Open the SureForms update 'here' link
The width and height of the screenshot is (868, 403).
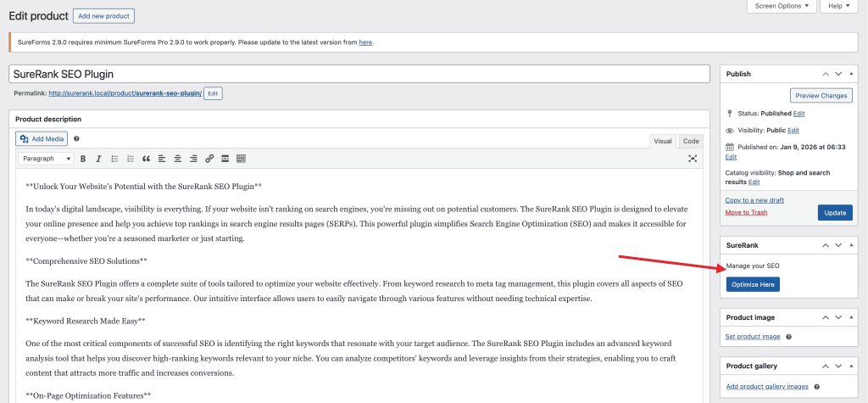pos(365,42)
